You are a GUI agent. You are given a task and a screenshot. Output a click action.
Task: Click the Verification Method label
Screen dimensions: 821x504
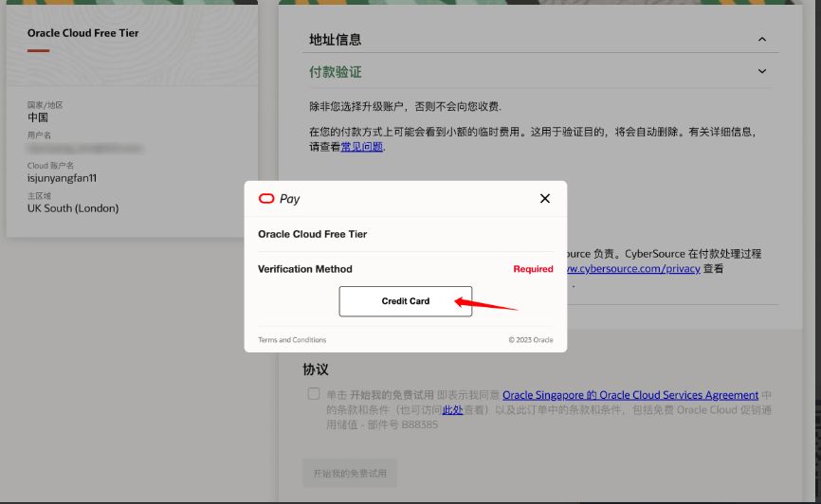(304, 269)
